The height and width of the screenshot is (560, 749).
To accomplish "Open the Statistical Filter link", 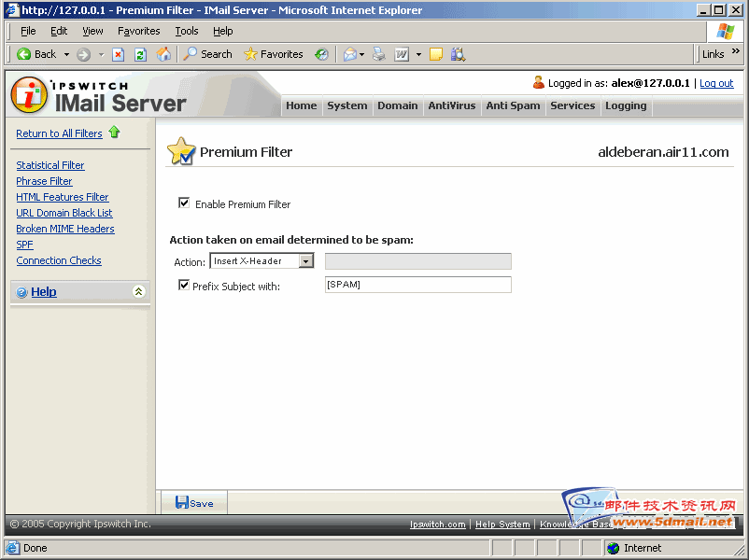I will click(50, 165).
